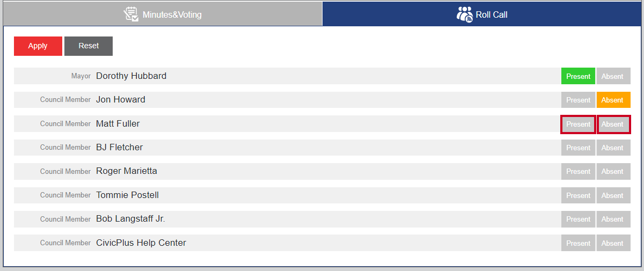Click the red Apply button
Viewport: 644px width, 271px height.
pos(38,46)
